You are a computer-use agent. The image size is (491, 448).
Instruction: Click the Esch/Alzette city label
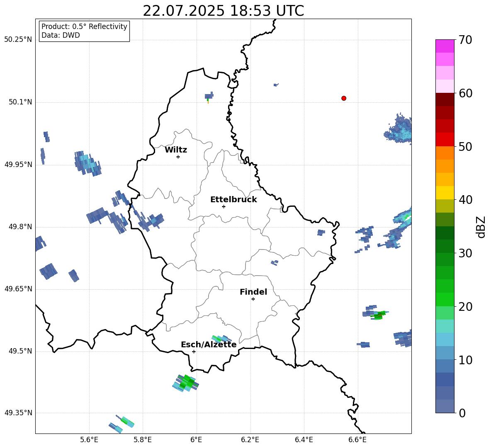point(209,344)
